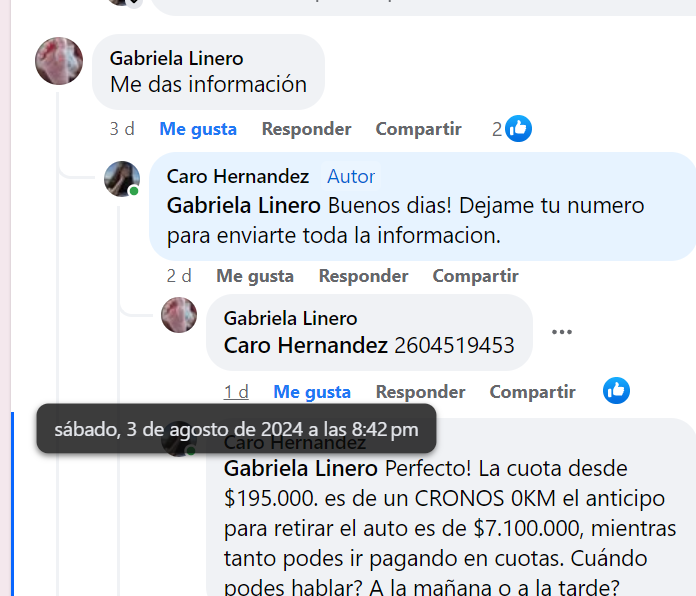Image resolution: width=696 pixels, height=596 pixels.
Task: Open the '1 d' timestamp link
Action: tap(236, 392)
